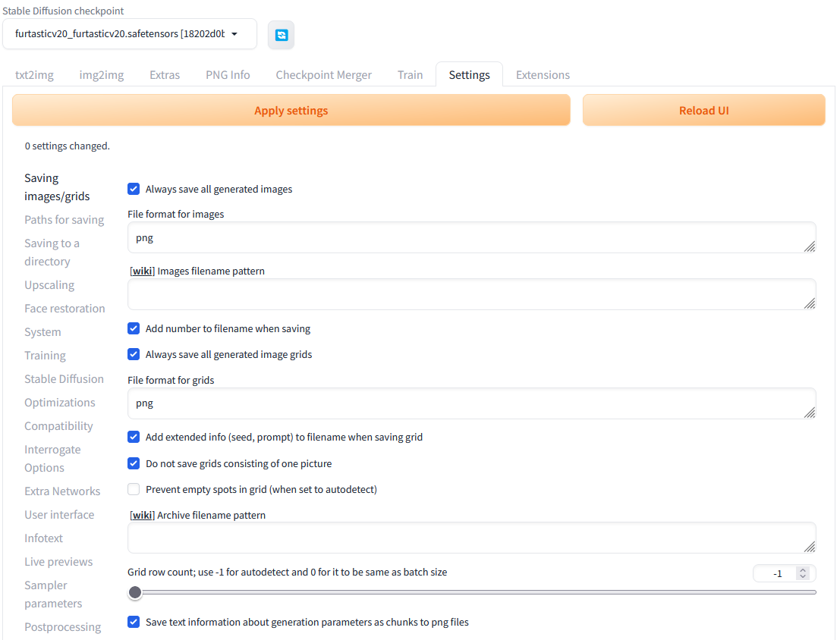Click the Images filename pattern resize handle
The height and width of the screenshot is (640, 840).
pos(810,303)
